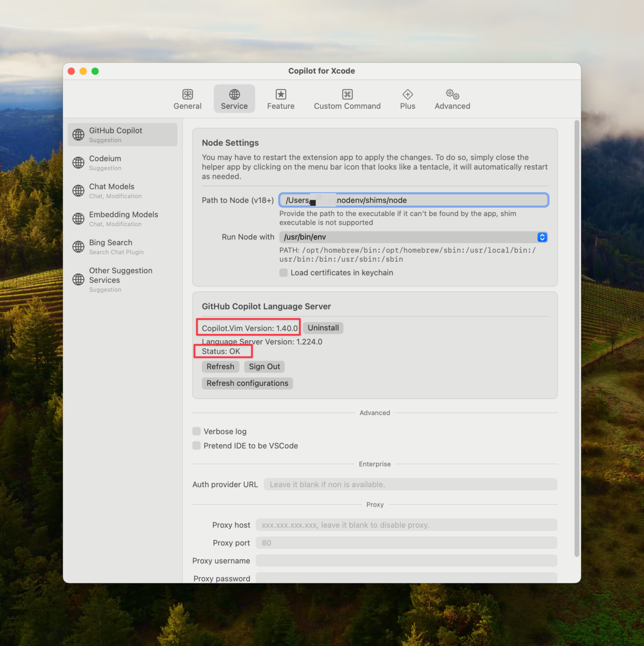Click the Codeium globe icon
The width and height of the screenshot is (644, 646).
coord(79,163)
